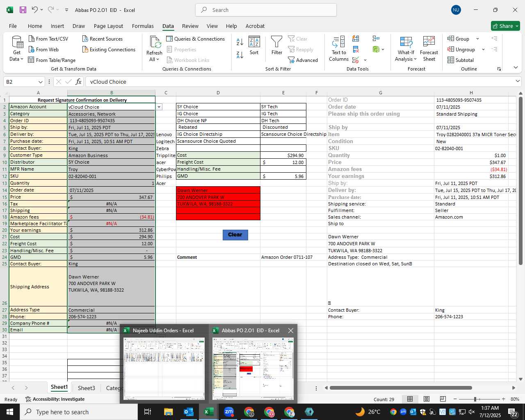525x420 pixels.
Task: Click Insert Function fx icon
Action: pyautogui.click(x=78, y=82)
